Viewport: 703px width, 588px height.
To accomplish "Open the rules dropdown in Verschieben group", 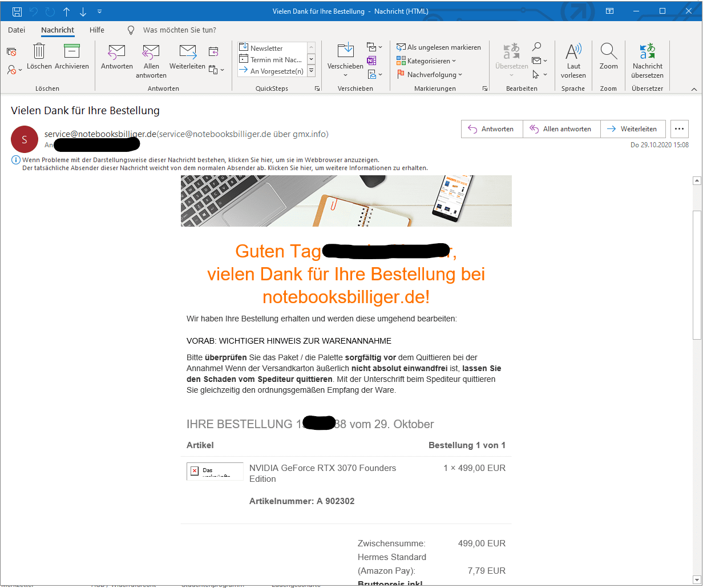I will 374,47.
